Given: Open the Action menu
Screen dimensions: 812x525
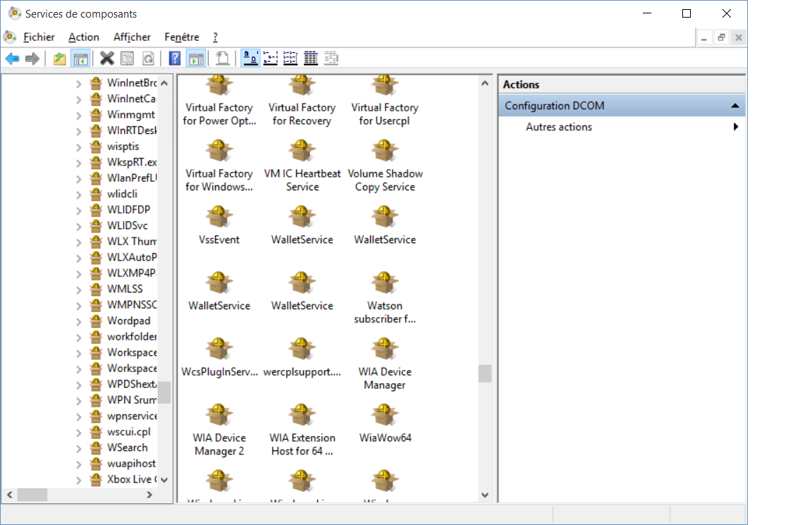Looking at the screenshot, I should [x=84, y=37].
